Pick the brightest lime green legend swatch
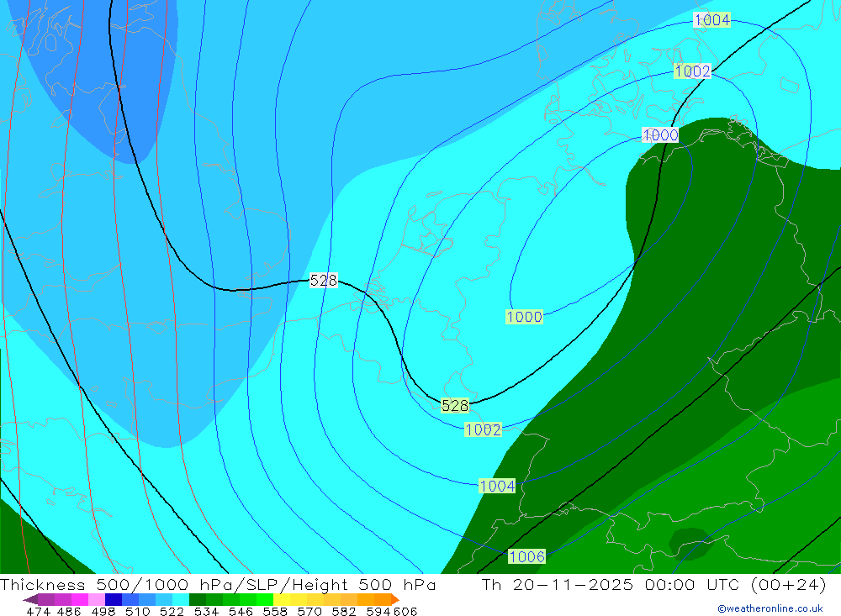 click(265, 600)
